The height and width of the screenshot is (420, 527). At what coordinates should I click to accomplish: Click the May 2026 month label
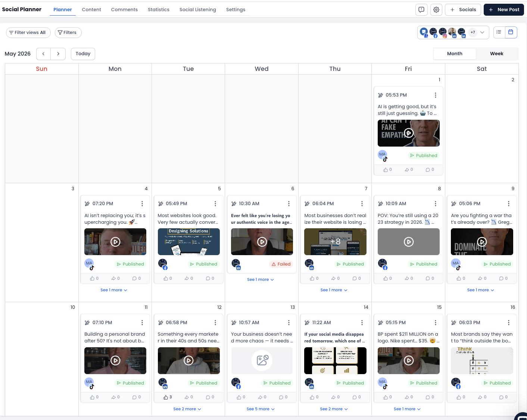click(18, 54)
